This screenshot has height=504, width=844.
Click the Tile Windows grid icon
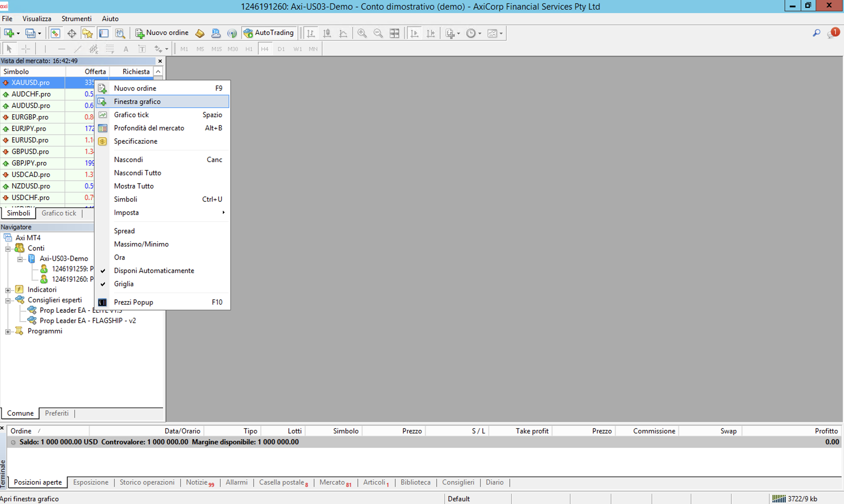pyautogui.click(x=394, y=33)
